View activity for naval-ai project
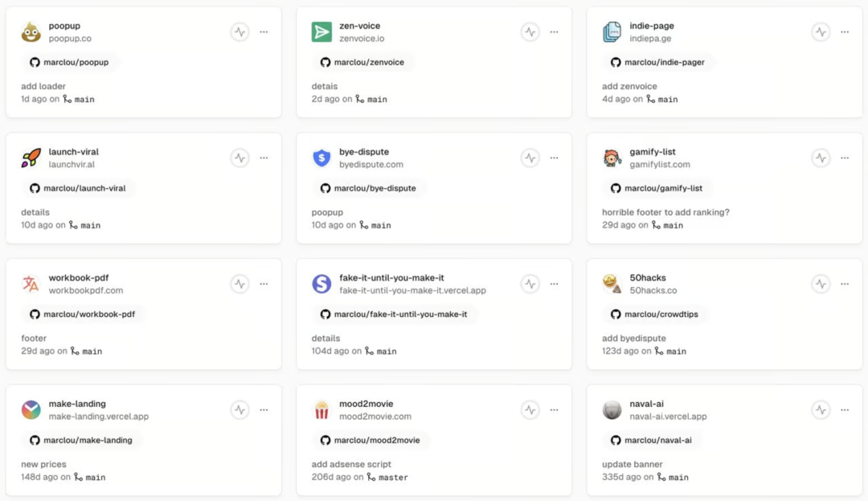This screenshot has height=501, width=868. (x=821, y=409)
